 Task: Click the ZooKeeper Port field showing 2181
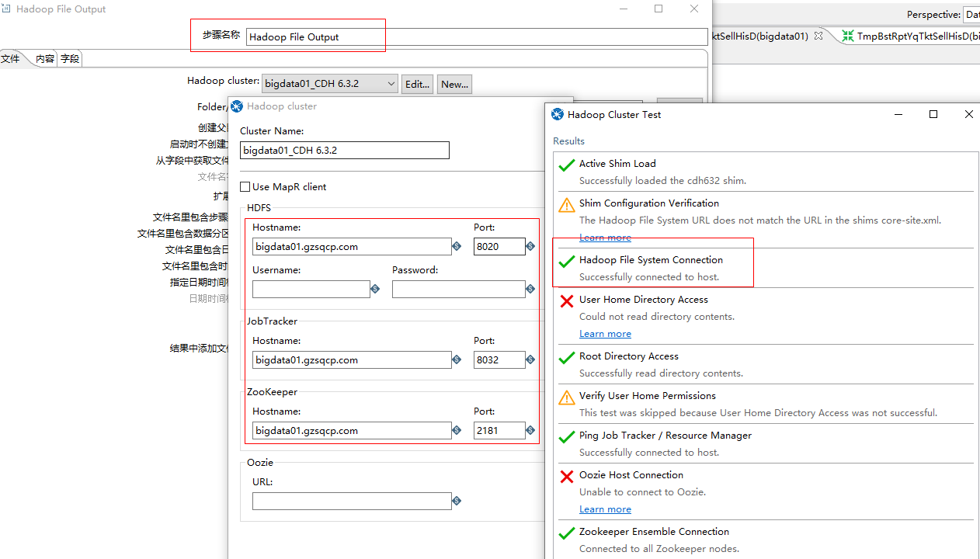[499, 430]
